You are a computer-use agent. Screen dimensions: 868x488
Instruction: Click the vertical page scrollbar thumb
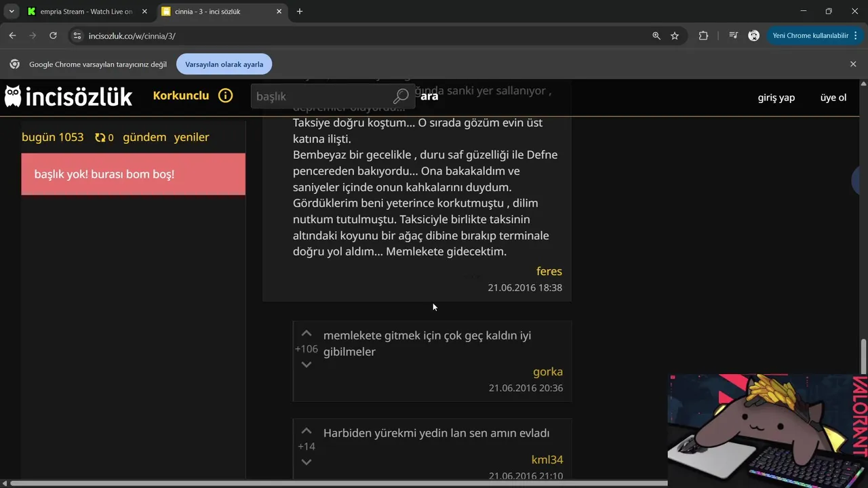point(863,356)
